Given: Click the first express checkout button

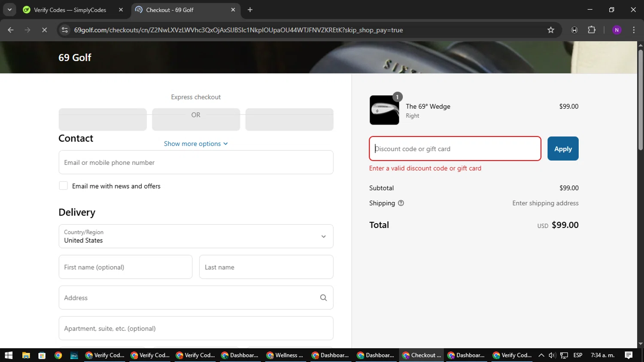Looking at the screenshot, I should tap(103, 119).
